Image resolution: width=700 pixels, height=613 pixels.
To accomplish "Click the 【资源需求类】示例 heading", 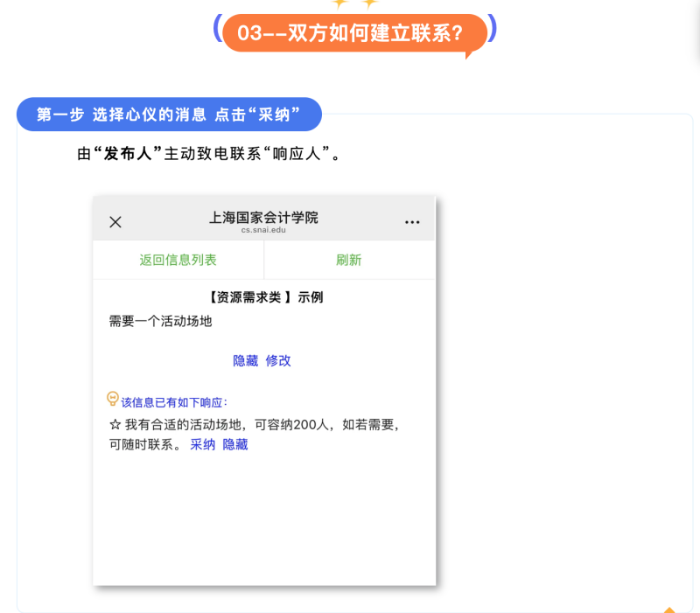I will [x=263, y=297].
